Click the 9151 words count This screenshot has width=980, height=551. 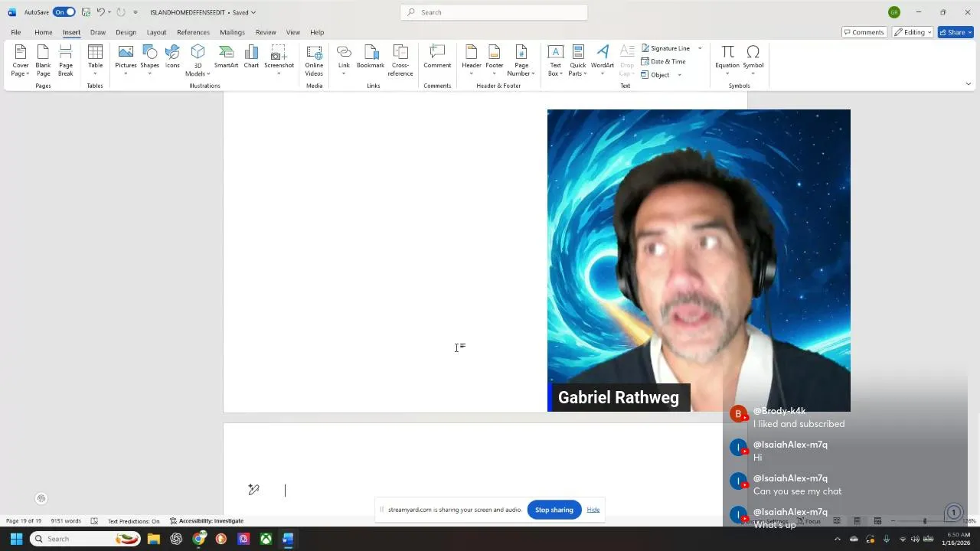[66, 521]
